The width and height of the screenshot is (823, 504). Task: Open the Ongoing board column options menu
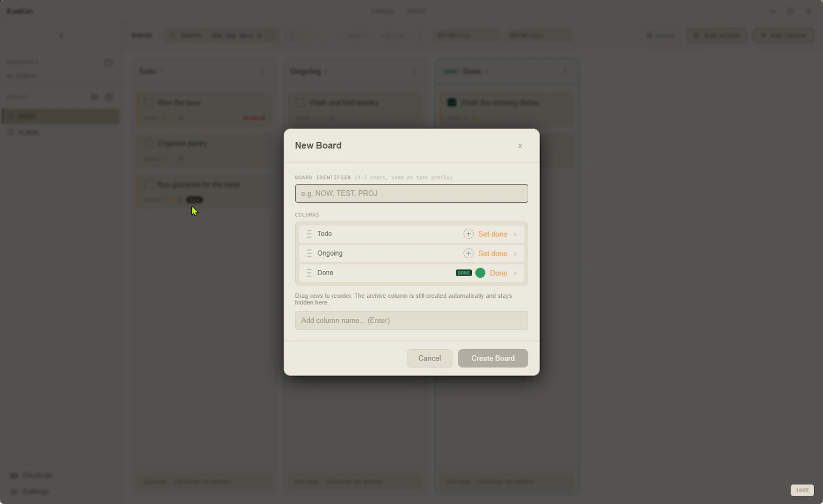pyautogui.click(x=414, y=71)
